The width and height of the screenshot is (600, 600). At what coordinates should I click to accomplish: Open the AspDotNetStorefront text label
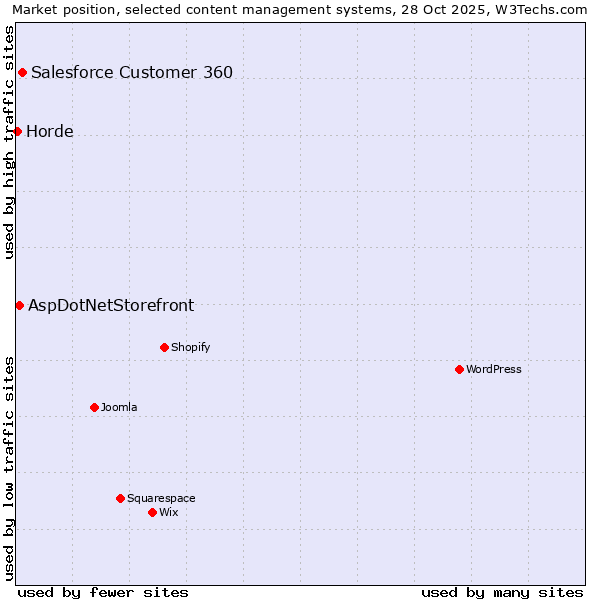[x=111, y=305]
